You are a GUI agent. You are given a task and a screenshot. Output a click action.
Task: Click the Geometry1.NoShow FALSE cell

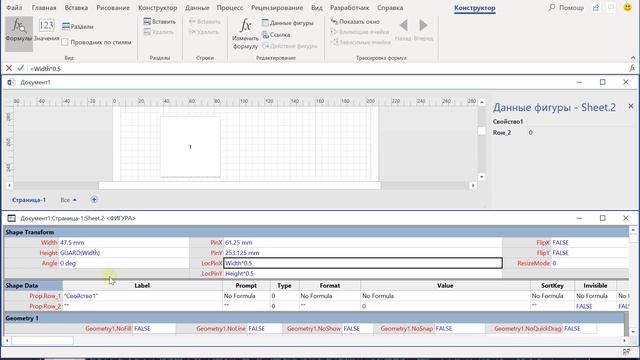pos(358,329)
